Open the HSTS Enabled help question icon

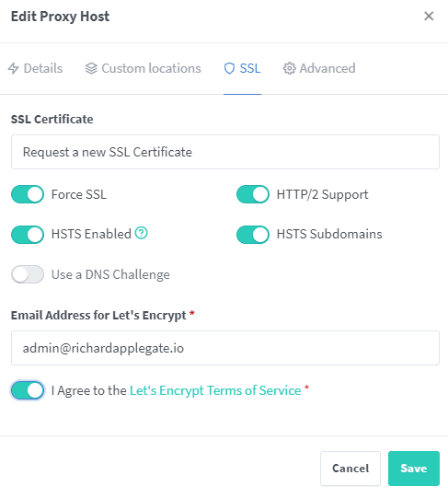[x=142, y=233]
